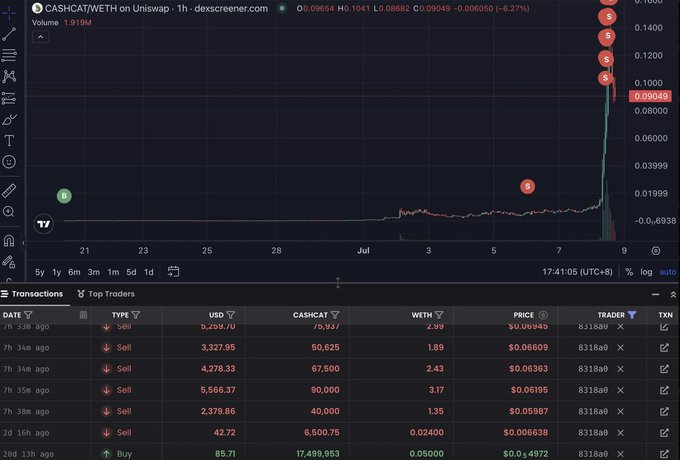Set chart range to 1m
Screen dimensions: 680x460
[113, 272]
